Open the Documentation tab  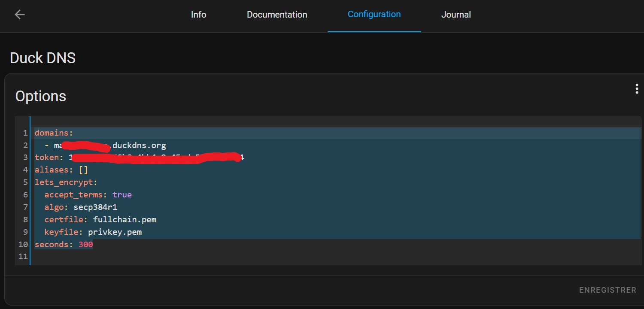click(277, 15)
